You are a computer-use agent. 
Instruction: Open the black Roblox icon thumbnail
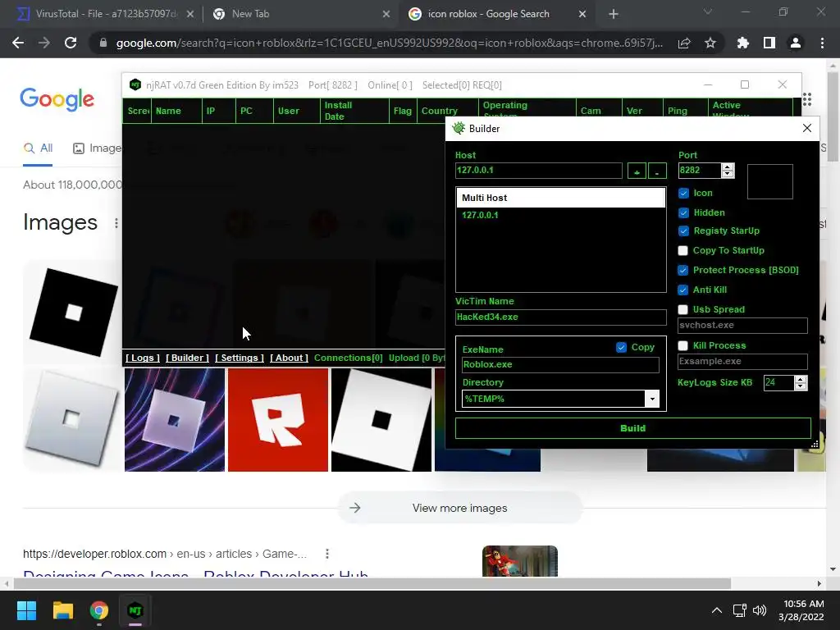[73, 313]
